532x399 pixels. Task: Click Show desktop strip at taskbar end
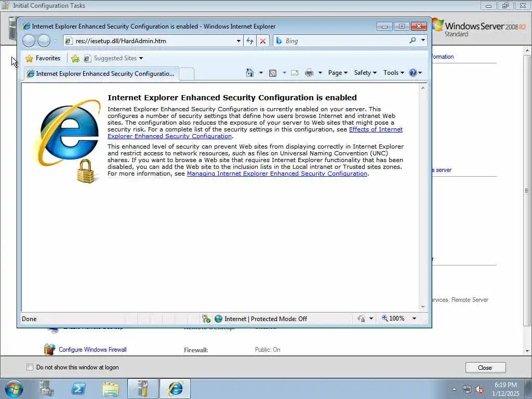pyautogui.click(x=528, y=389)
